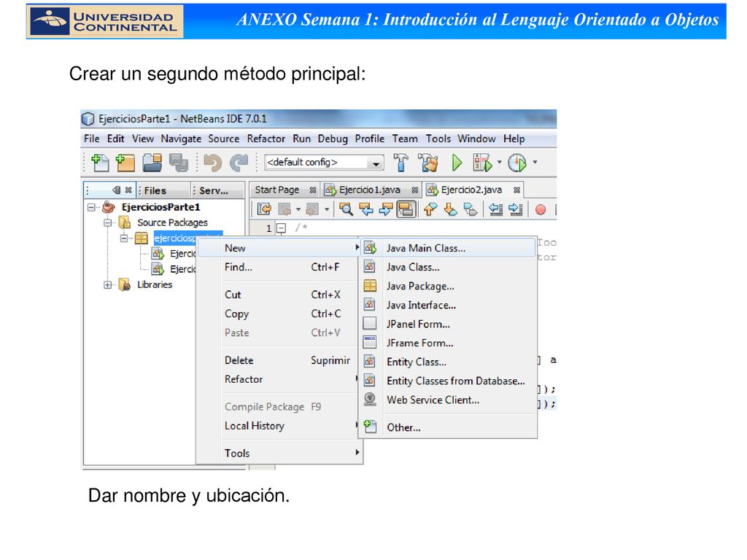Screen dimensions: 747x560
Task: Click the Clean and Build icon
Action: [x=427, y=163]
